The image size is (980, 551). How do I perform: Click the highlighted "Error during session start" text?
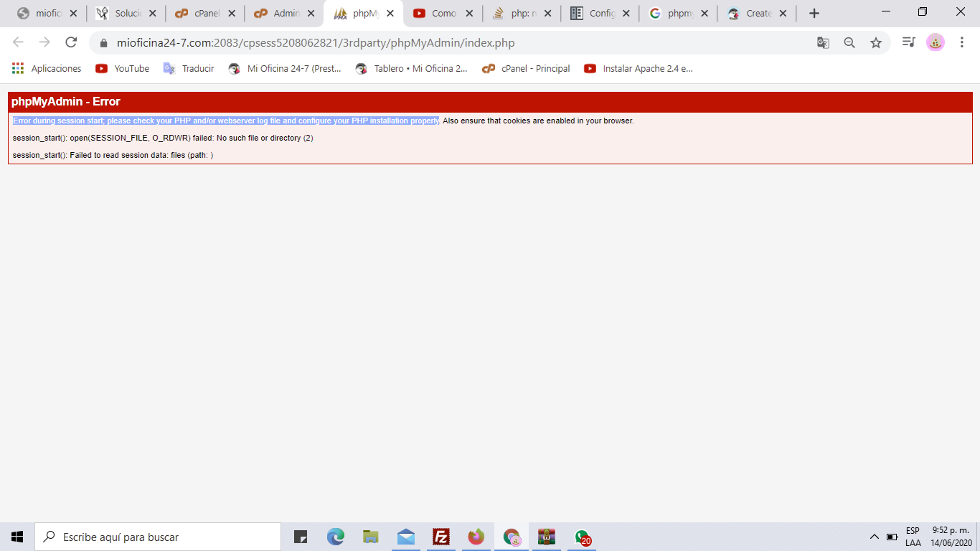(x=226, y=121)
